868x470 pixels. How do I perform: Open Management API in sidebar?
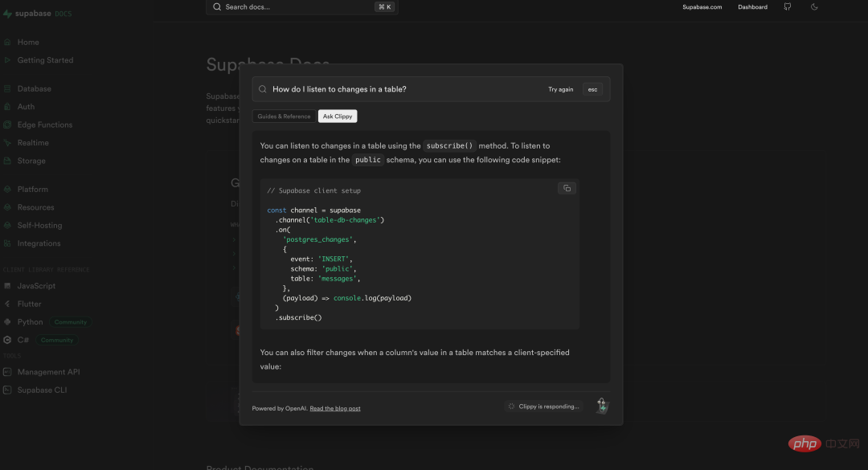point(48,372)
